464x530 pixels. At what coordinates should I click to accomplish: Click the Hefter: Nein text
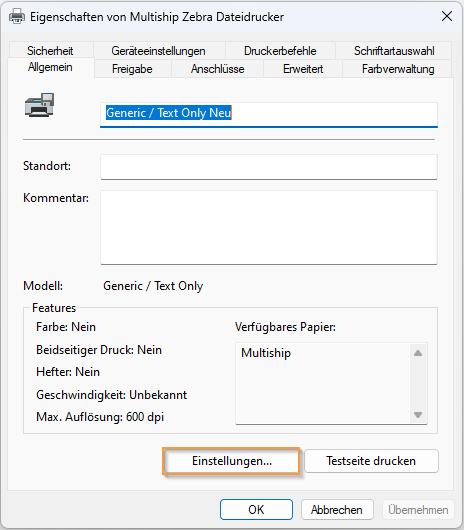click(68, 372)
